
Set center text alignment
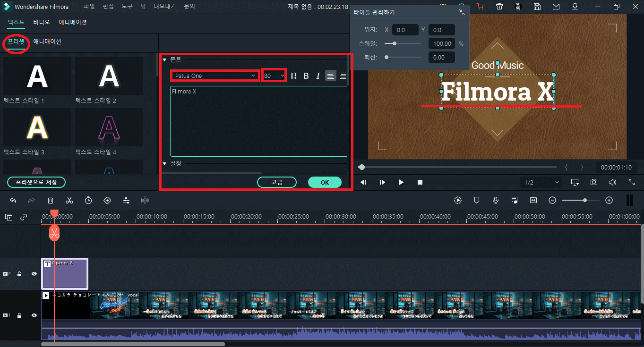coord(343,76)
